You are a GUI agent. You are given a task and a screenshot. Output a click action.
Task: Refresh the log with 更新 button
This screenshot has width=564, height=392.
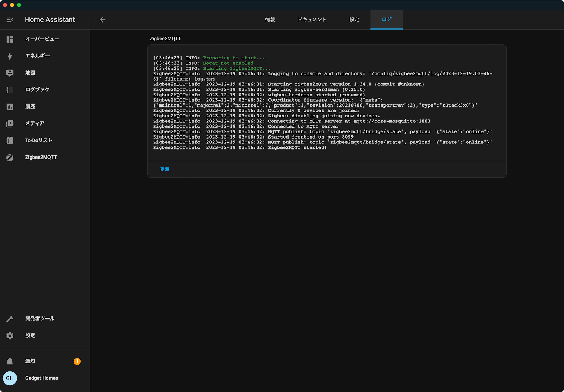164,169
